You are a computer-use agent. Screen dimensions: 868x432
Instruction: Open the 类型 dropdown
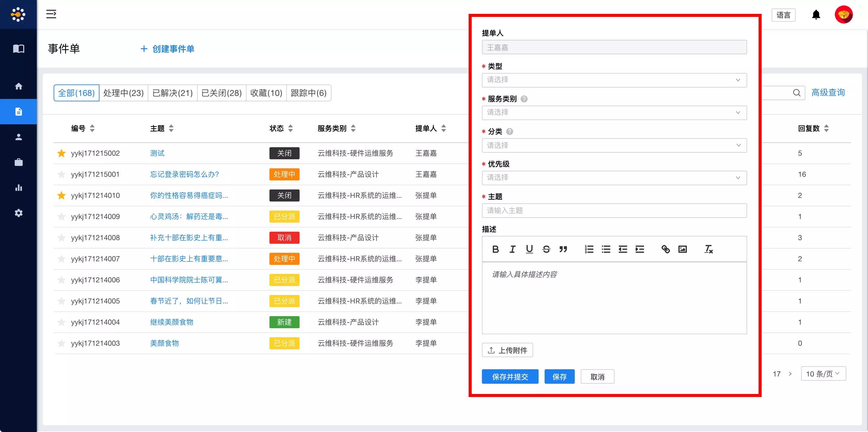tap(614, 80)
